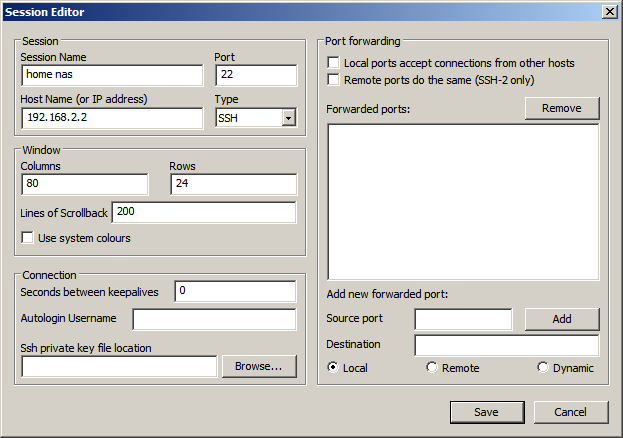Click the Source port input field
This screenshot has height=438, width=623.
463,319
